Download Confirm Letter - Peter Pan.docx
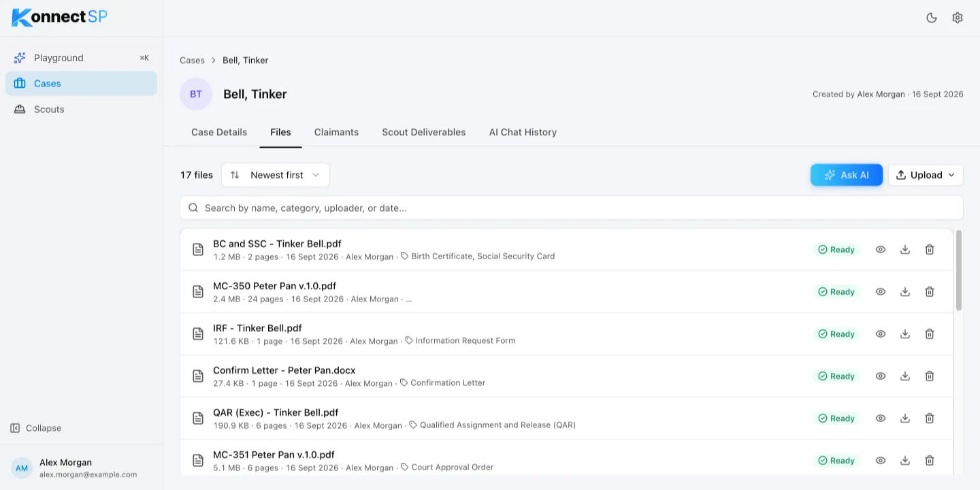Screen dimensions: 980x490 (x=905, y=376)
